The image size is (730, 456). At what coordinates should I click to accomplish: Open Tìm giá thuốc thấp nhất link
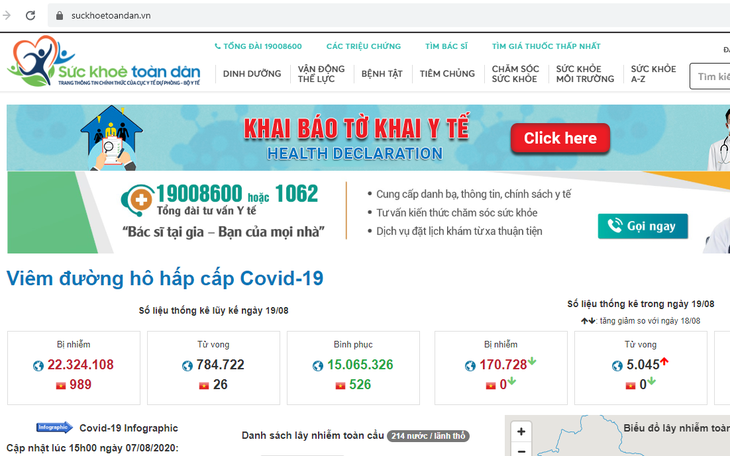[546, 46]
